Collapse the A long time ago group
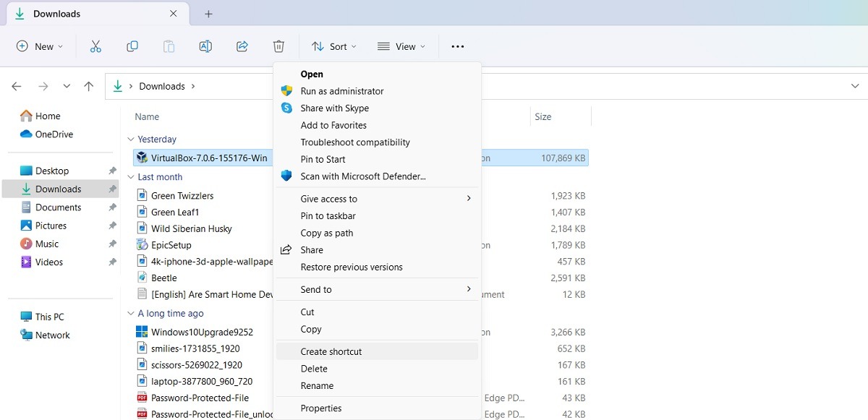This screenshot has height=420, width=868. tap(131, 313)
